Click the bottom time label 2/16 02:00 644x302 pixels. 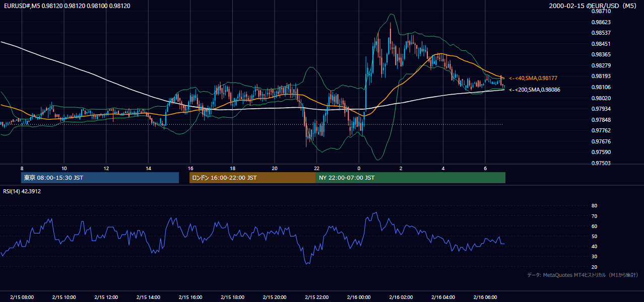coord(401,297)
